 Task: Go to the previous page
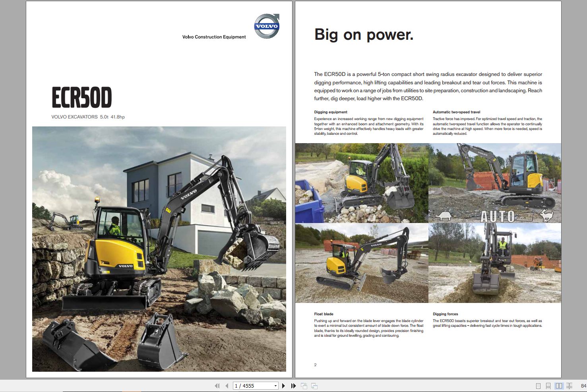click(x=227, y=386)
